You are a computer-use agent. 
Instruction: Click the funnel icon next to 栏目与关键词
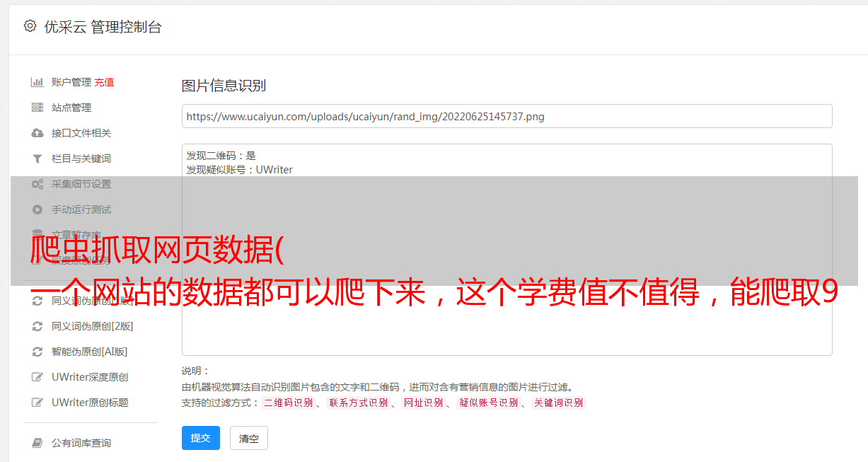click(x=37, y=158)
